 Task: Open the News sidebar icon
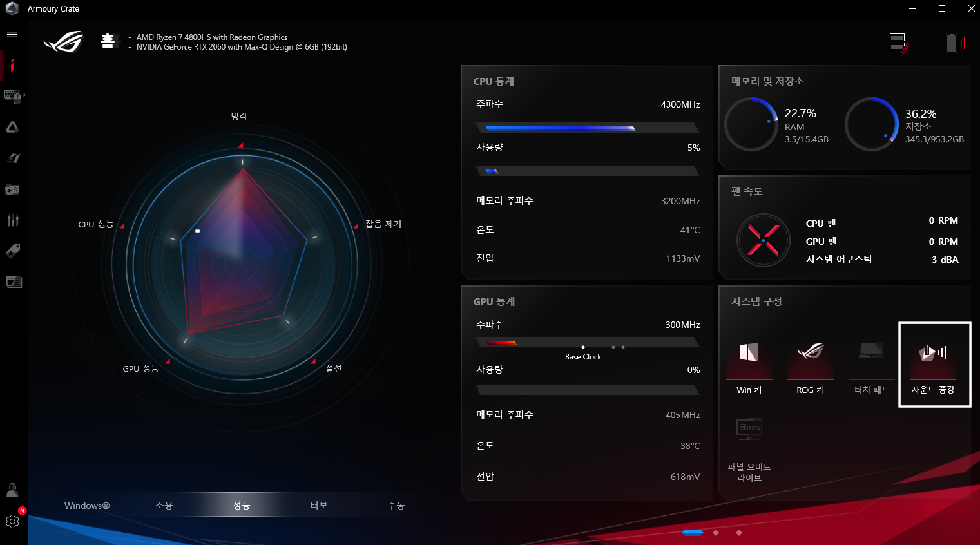coord(13,282)
